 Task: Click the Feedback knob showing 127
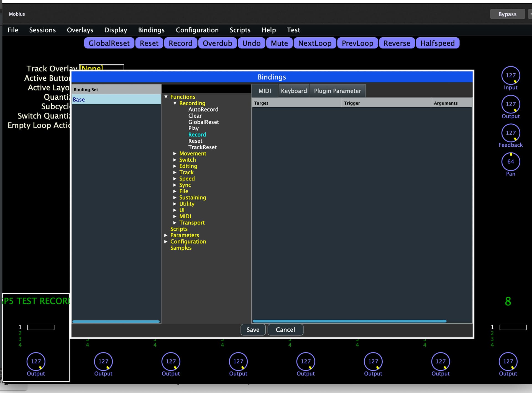coord(510,133)
